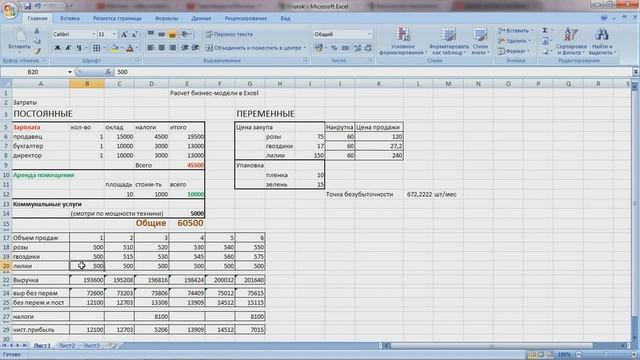Open the Excel help question mark

[x=604, y=18]
